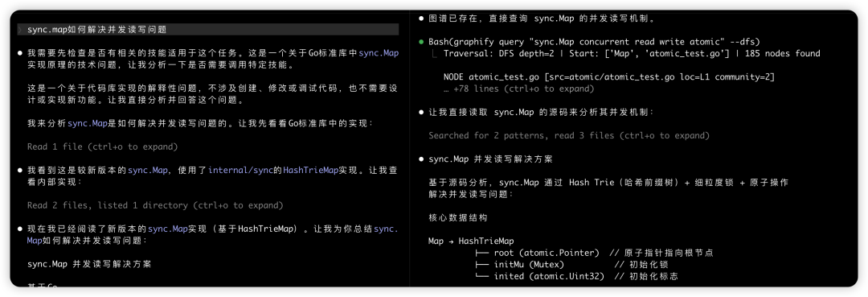Click the white bullet before '我看到这是较新版本的'
Screen dimensions: 868x297
(20, 171)
